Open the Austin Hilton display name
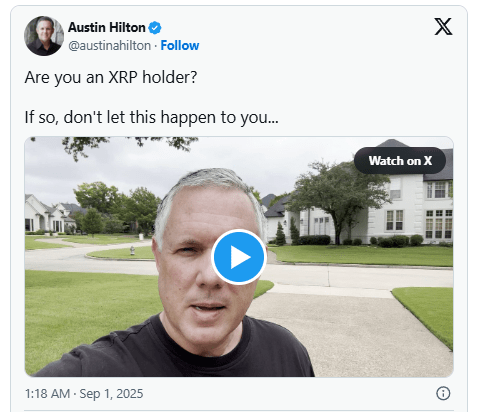The image size is (486, 412). pos(107,27)
